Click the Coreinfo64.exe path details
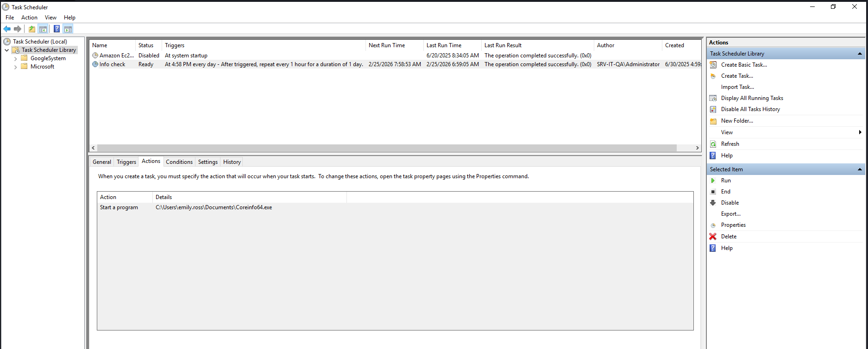The width and height of the screenshot is (868, 349). pyautogui.click(x=214, y=207)
